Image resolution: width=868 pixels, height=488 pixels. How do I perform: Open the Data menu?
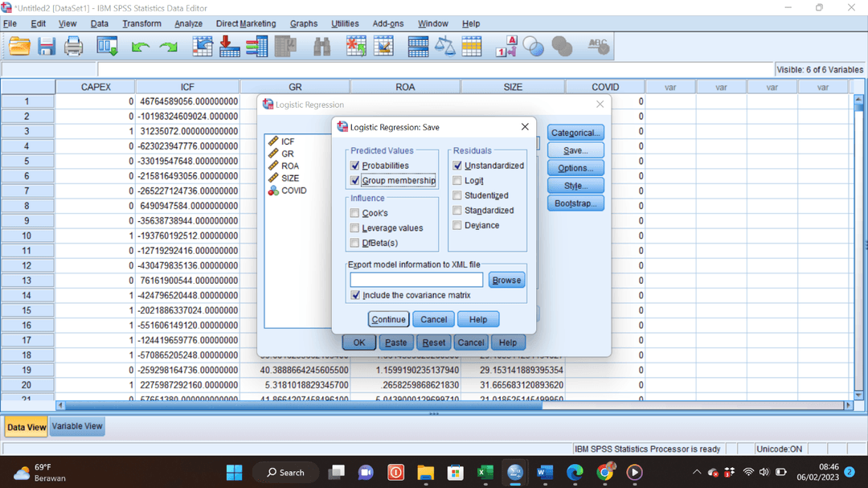[x=100, y=24]
